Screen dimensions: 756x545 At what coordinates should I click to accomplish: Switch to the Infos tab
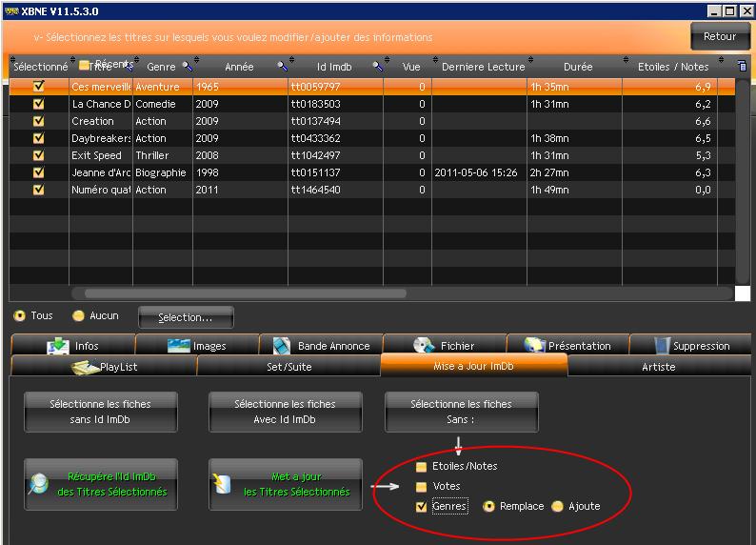72,345
